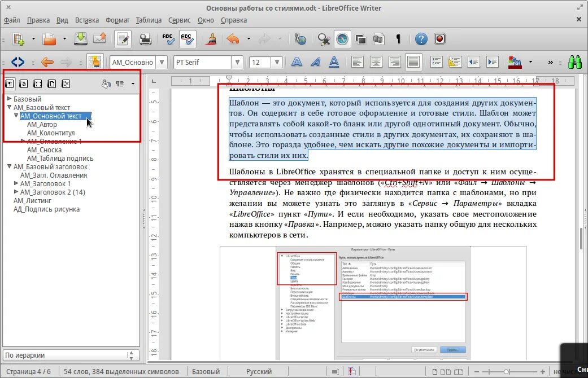Viewport: 588px width, 378px height.
Task: Show the List Styles category
Action: 66,83
